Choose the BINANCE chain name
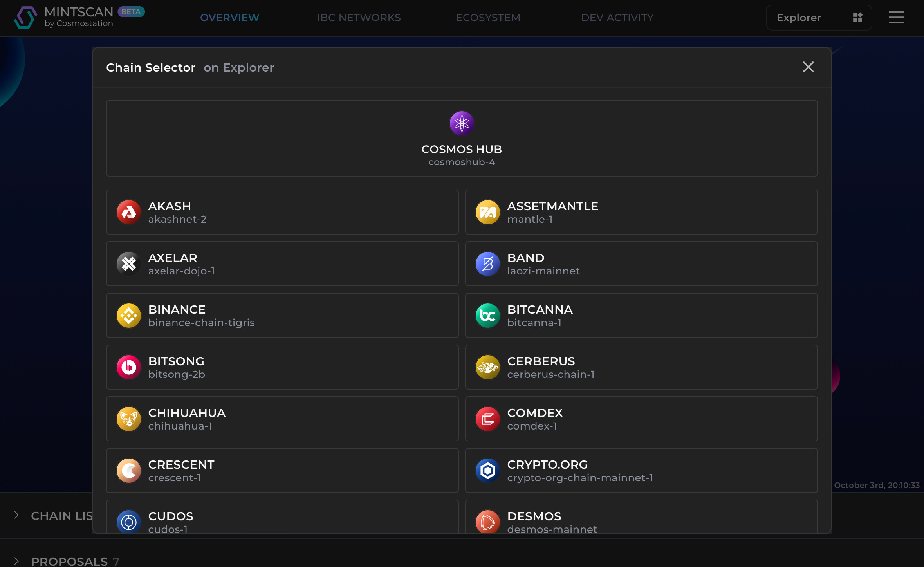 [177, 309]
